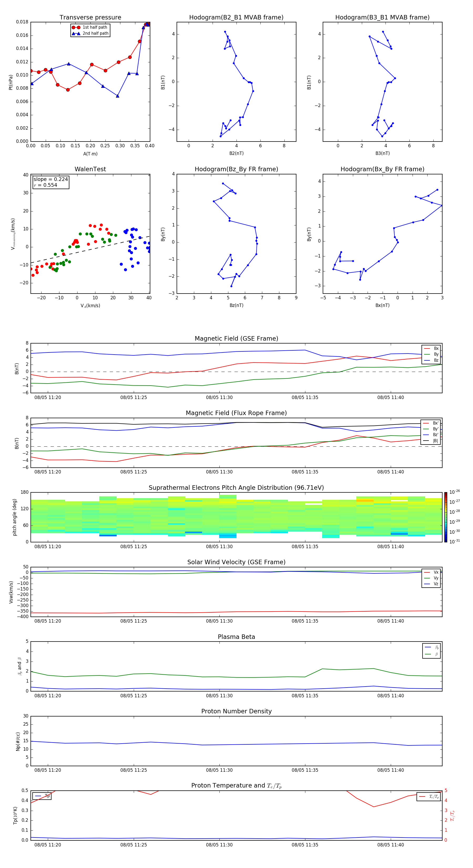
Task: Click the 'Hodogram(B2_B1 MVAB frame)' title
Action: 236,17
